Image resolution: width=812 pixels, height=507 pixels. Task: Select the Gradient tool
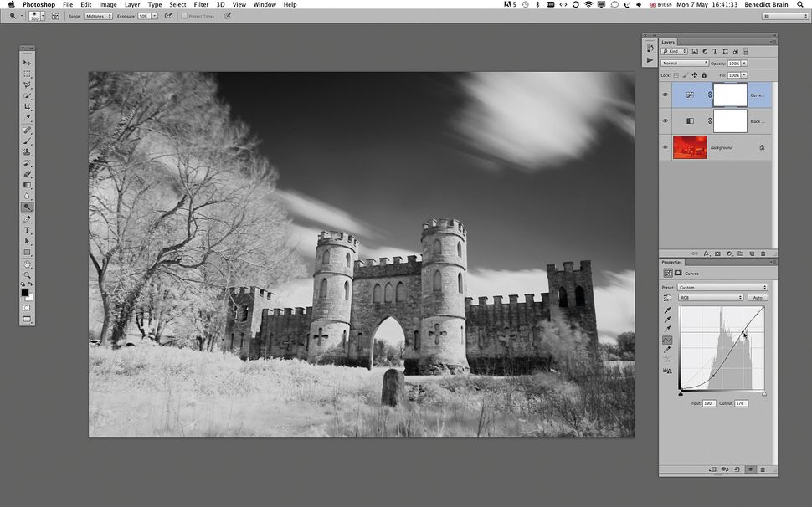pyautogui.click(x=28, y=184)
